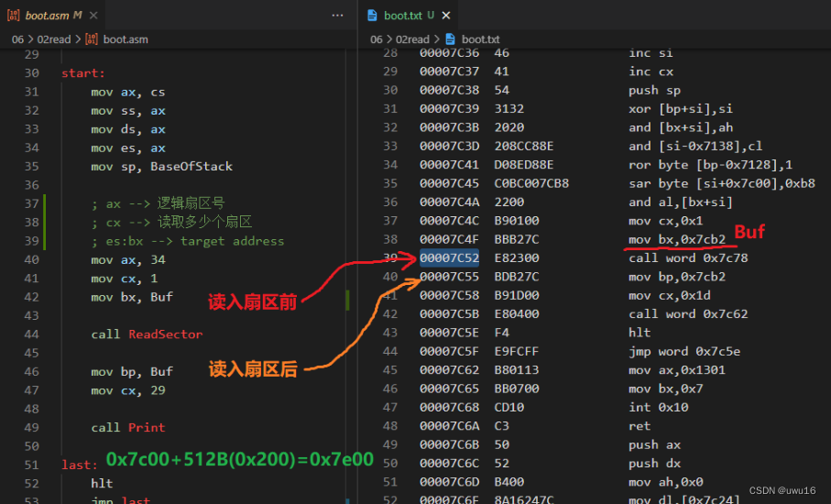Click line 'mov cx, 1' in boot.asm
This screenshot has height=504, width=831.
point(124,279)
